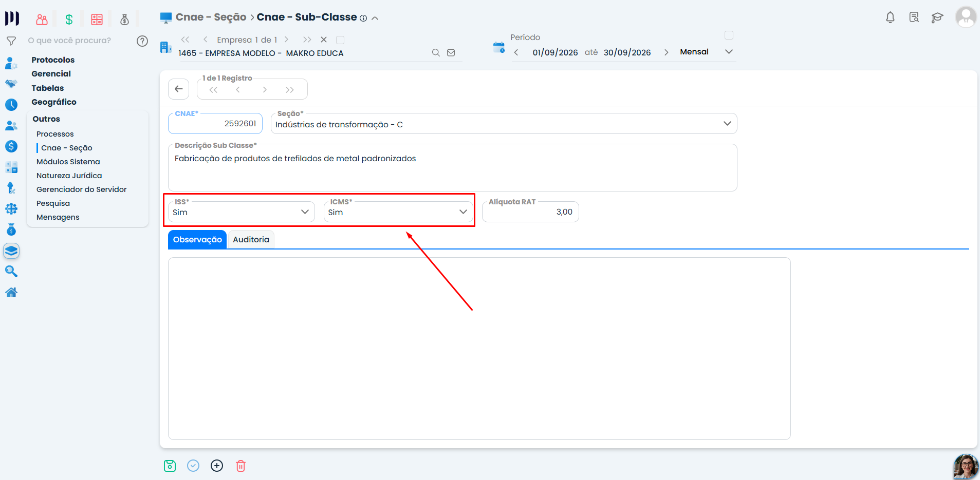Screen dimensions: 980x480
Task: Collapse the Cnae - Sub-Classe title chevron
Action: pyautogui.click(x=375, y=18)
